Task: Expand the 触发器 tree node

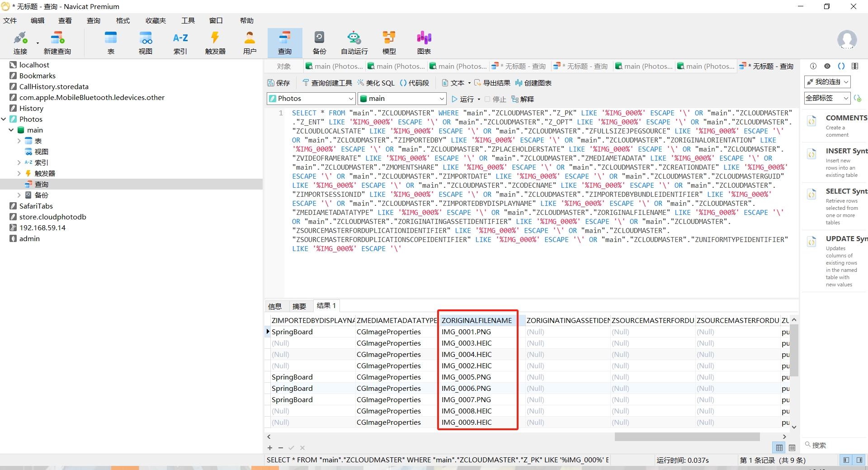Action: pos(19,173)
